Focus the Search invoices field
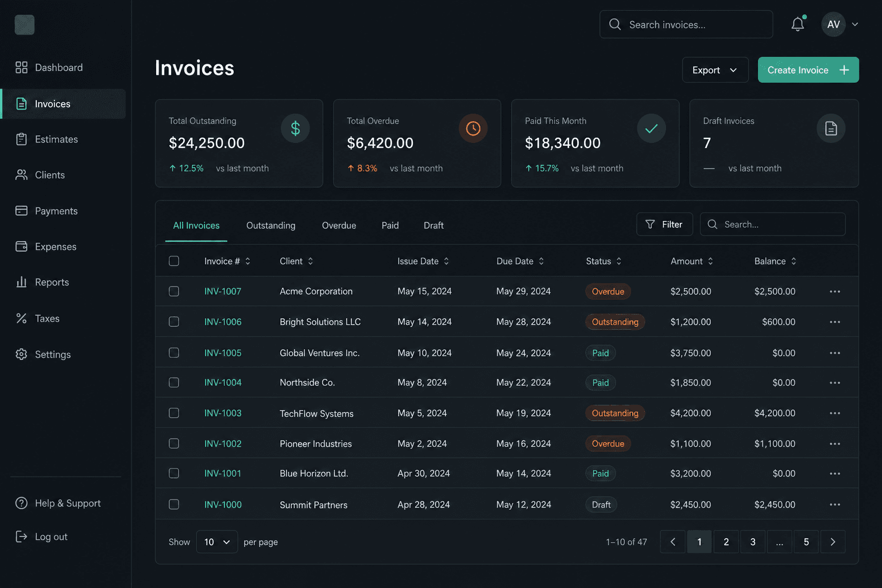 click(686, 24)
